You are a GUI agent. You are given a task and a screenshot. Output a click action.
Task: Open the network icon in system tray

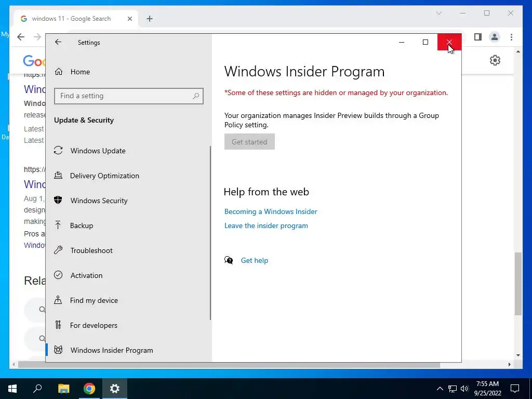pos(453,389)
